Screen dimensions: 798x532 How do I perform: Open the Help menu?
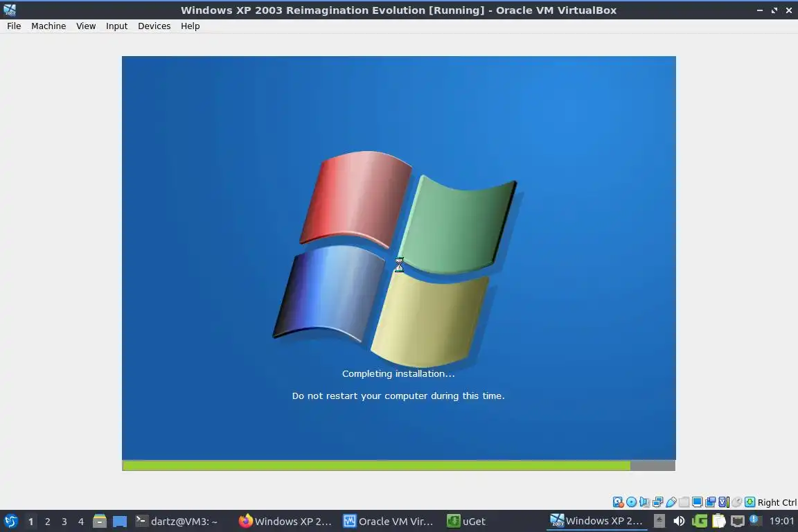190,26
